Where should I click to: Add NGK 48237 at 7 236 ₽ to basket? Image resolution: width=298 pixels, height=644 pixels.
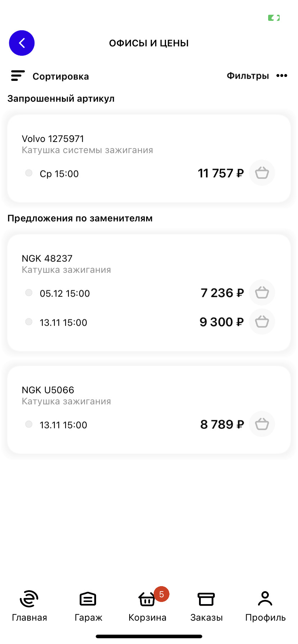(262, 293)
